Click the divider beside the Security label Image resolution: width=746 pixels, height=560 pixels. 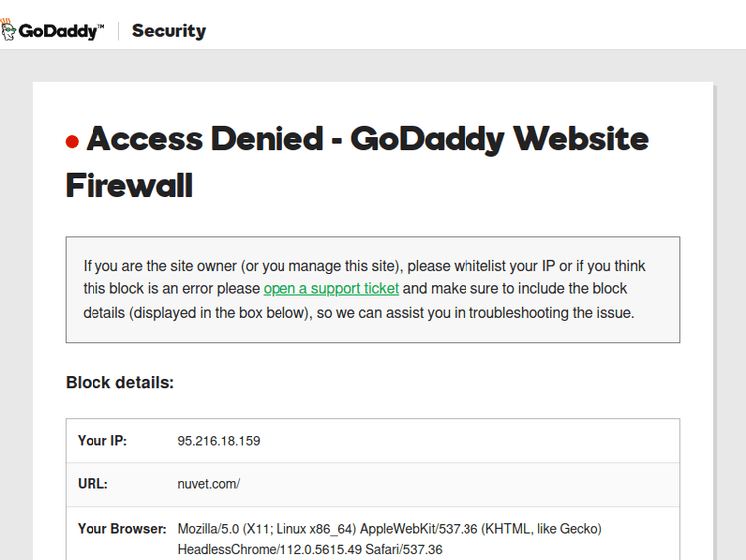(119, 31)
